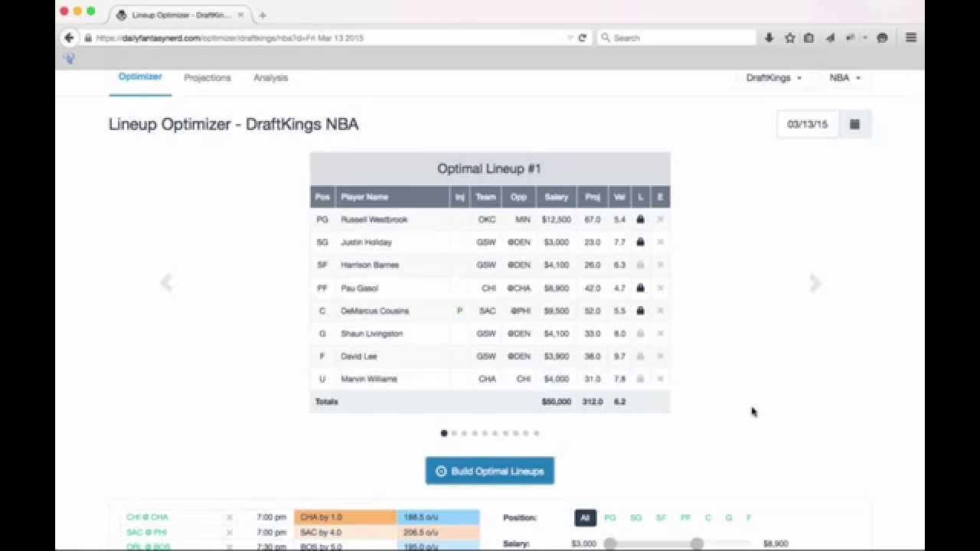Focus the browser Search box
980x551 pixels.
[676, 37]
